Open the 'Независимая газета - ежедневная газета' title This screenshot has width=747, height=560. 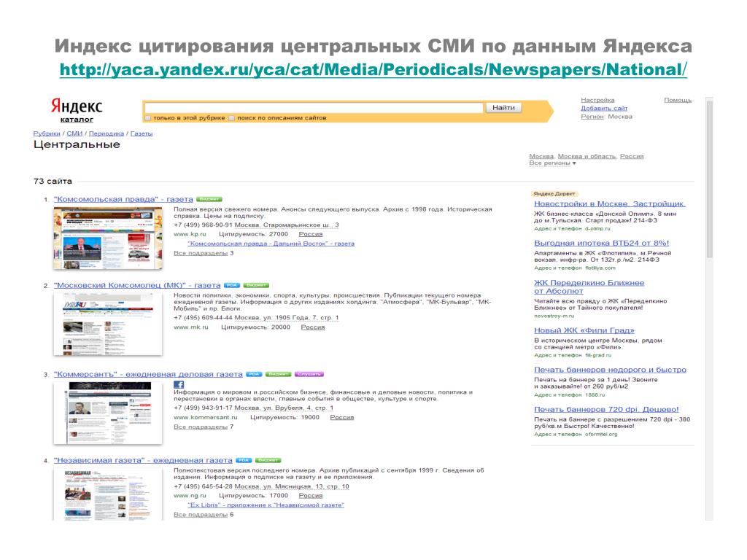[x=143, y=460]
